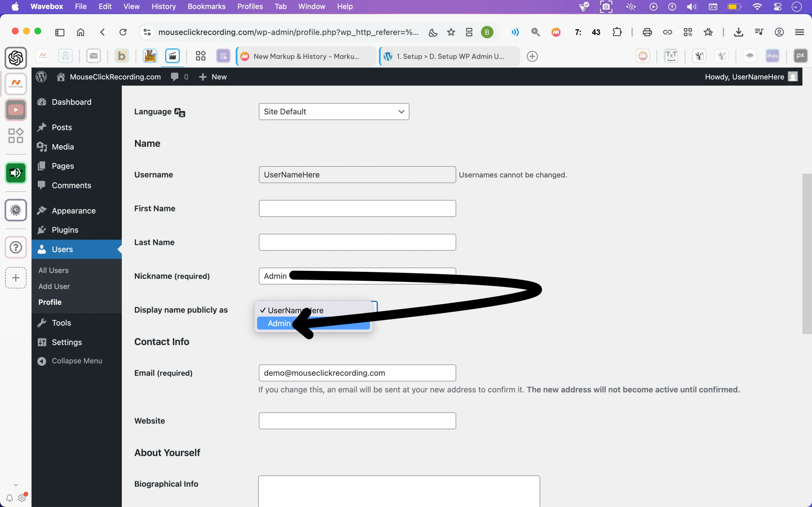Open the printer icon in toolbar

(x=647, y=32)
